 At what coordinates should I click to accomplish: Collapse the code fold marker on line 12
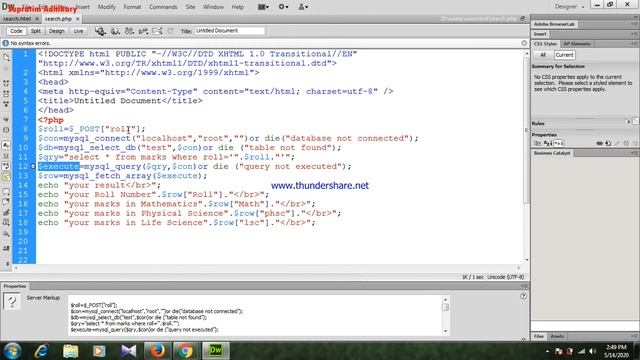pyautogui.click(x=33, y=167)
